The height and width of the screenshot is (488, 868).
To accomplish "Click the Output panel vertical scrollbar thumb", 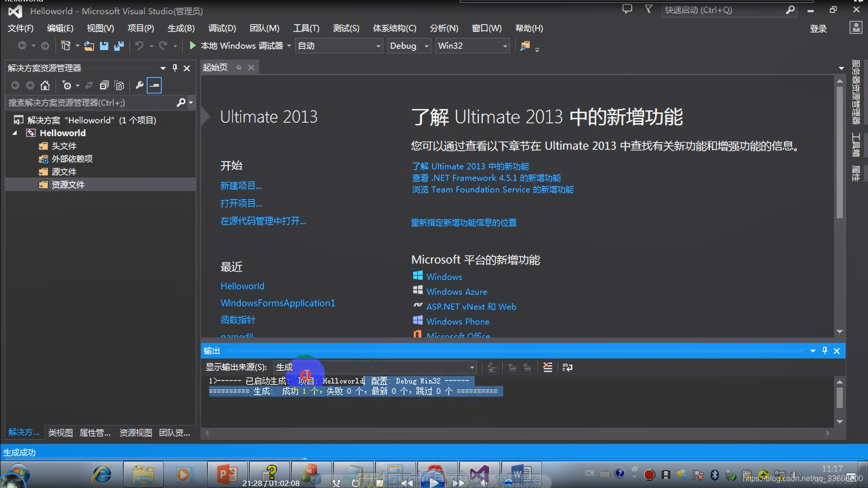I will tap(840, 397).
